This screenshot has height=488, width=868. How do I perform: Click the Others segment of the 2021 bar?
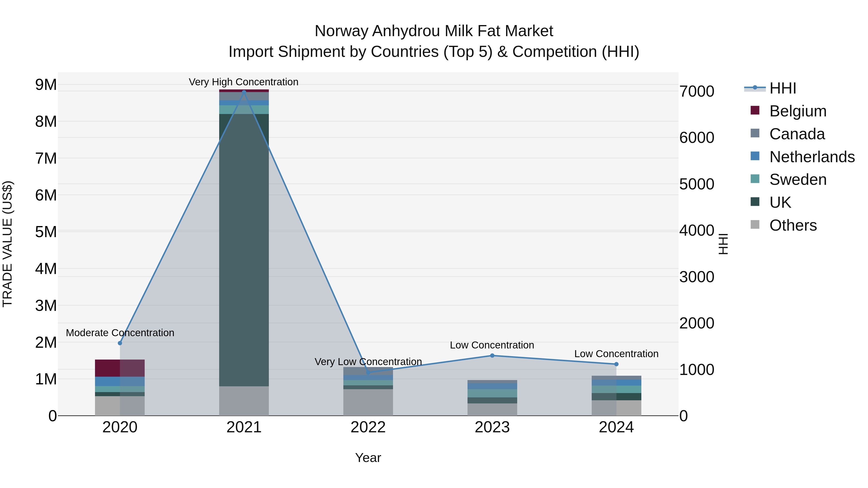click(244, 401)
